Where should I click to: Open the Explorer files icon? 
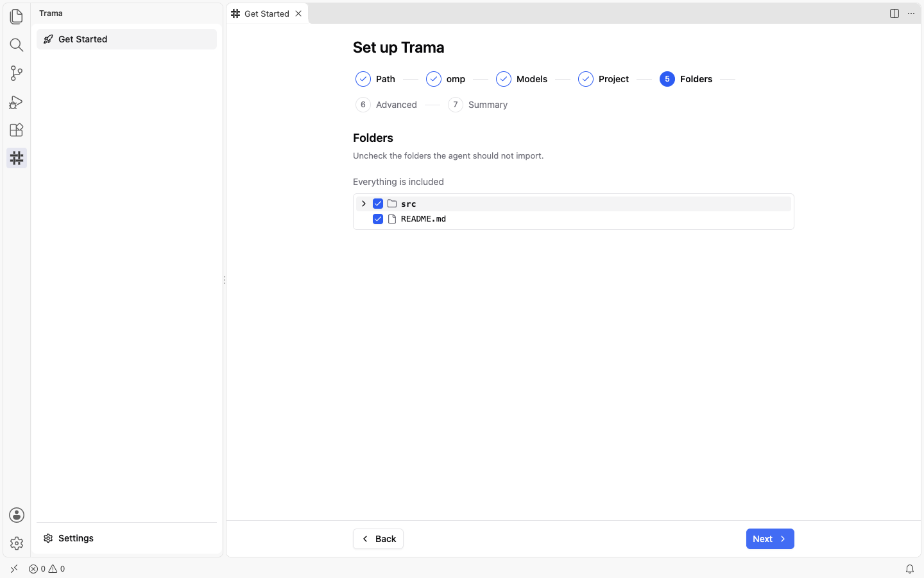point(17,17)
